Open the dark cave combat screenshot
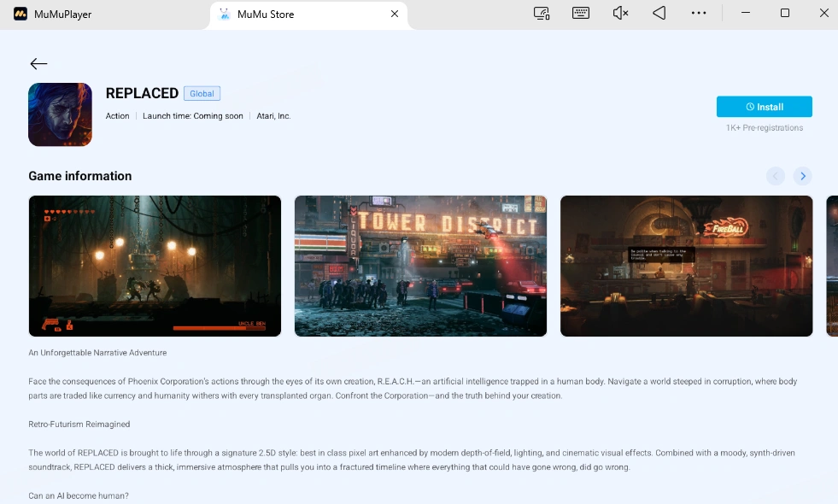Screen dimensions: 838x504 pos(155,267)
